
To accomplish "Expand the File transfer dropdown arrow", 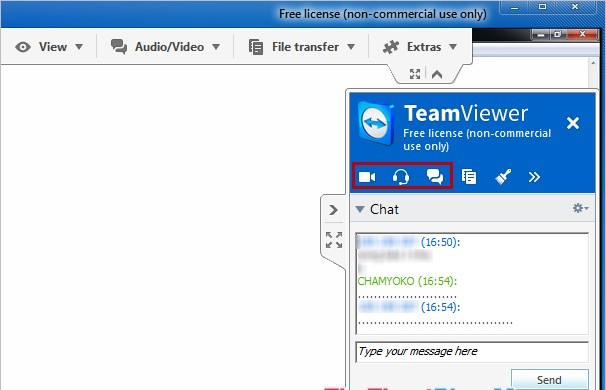I will [x=351, y=47].
